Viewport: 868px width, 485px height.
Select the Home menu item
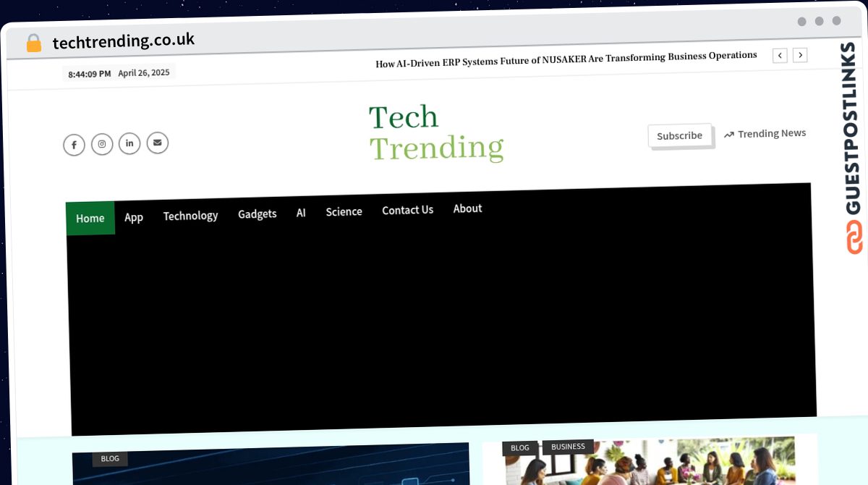pos(90,218)
